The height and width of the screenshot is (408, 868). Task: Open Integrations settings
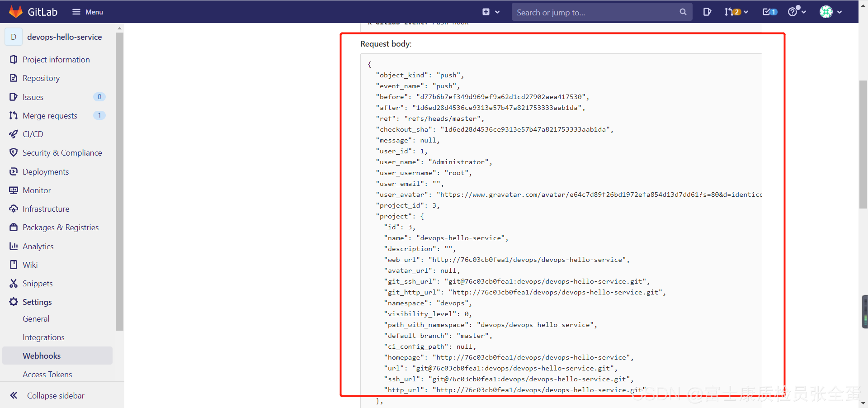point(43,337)
